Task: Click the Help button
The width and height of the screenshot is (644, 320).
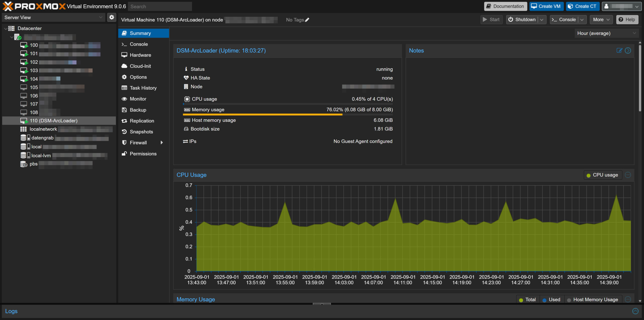Action: click(x=627, y=20)
